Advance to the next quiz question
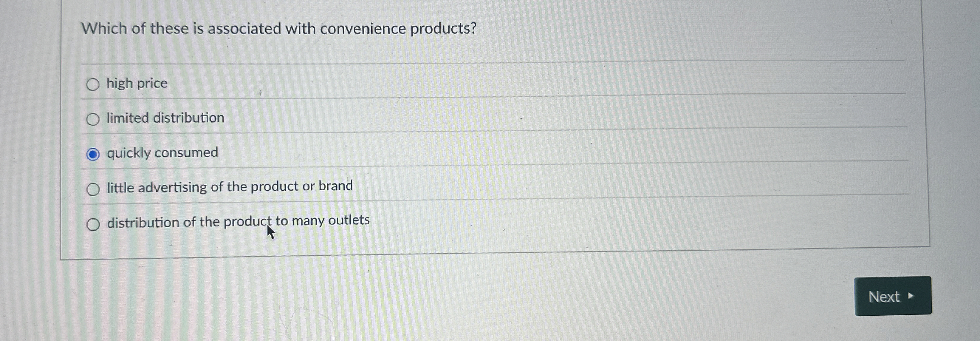The width and height of the screenshot is (980, 341). click(x=893, y=297)
